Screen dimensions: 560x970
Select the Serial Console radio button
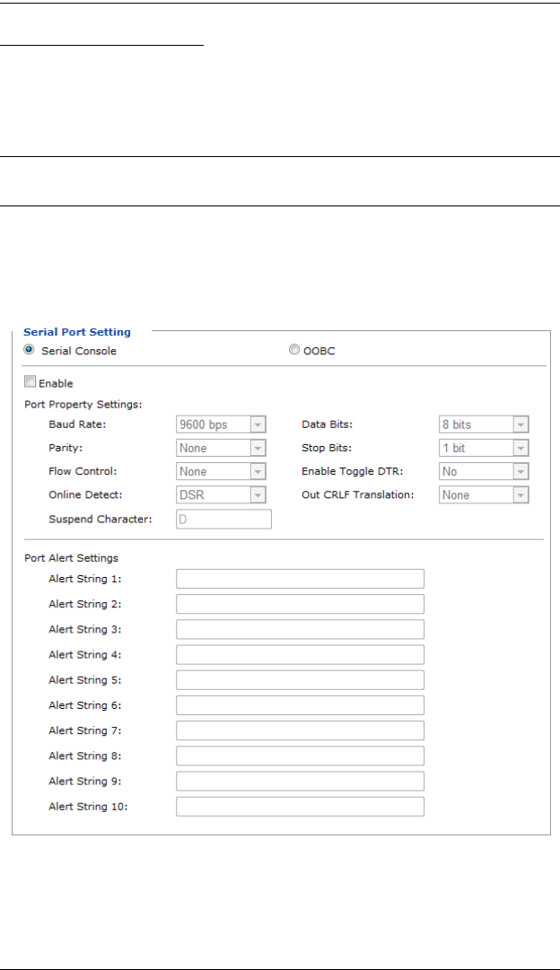(29, 350)
